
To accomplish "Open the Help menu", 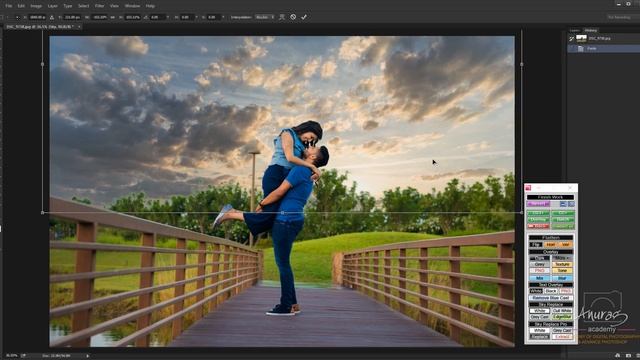I will (150, 6).
